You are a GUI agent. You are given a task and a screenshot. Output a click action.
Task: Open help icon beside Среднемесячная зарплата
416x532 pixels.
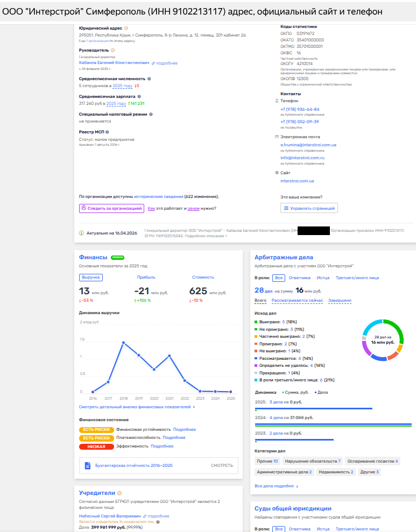click(139, 97)
